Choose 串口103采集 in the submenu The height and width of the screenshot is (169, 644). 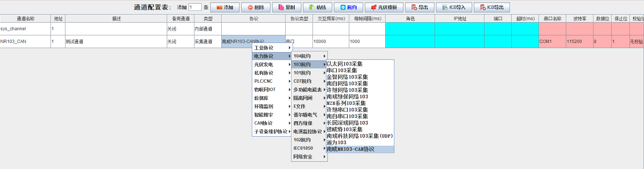pos(342,70)
